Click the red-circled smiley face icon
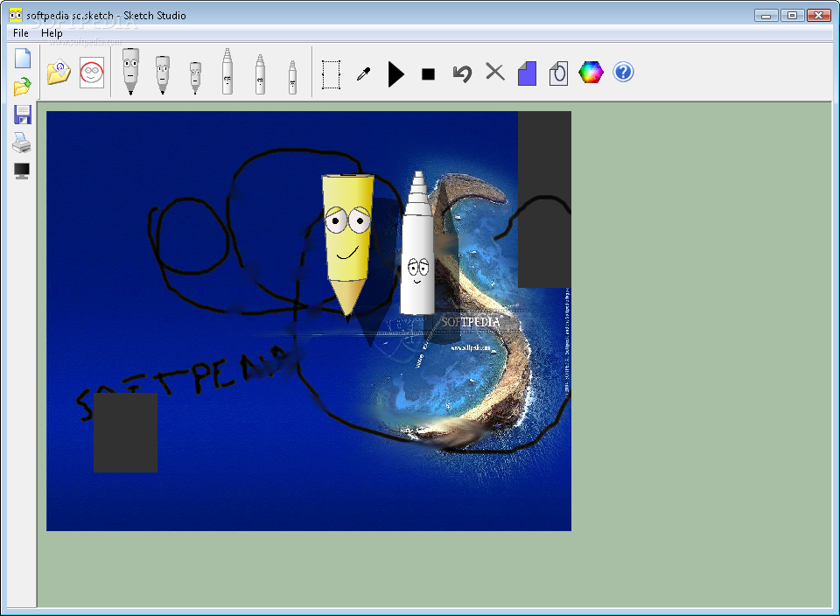Screen dimensions: 840x616 (92, 73)
